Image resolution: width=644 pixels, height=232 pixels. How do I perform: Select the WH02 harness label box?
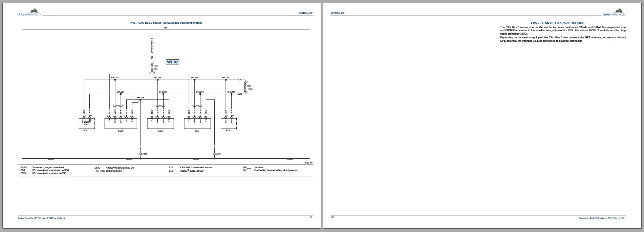click(x=172, y=62)
